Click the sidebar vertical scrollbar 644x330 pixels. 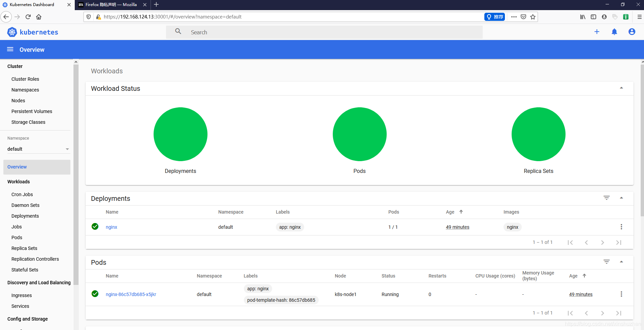click(76, 175)
